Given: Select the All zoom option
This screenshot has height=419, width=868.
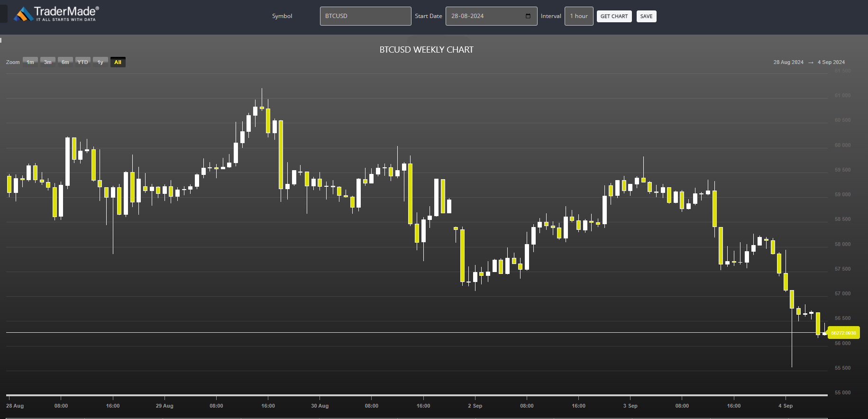Looking at the screenshot, I should tap(118, 62).
